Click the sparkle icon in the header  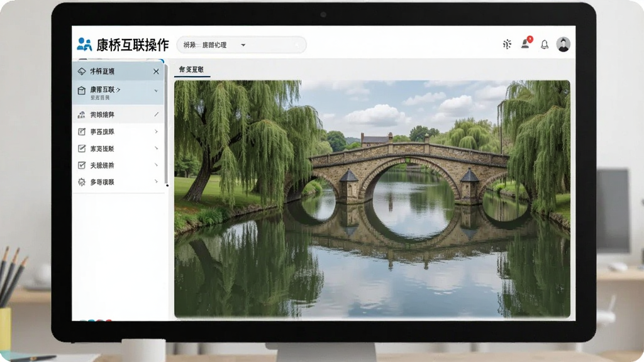pyautogui.click(x=508, y=45)
